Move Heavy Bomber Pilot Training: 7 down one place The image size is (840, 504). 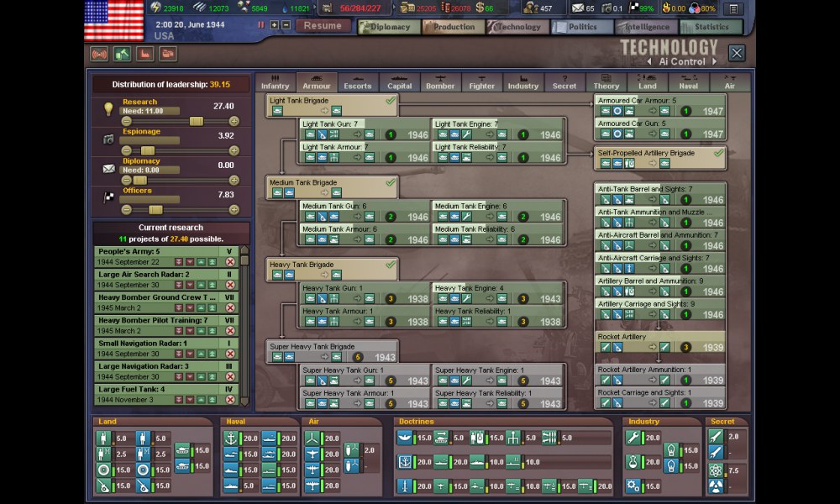[x=190, y=331]
